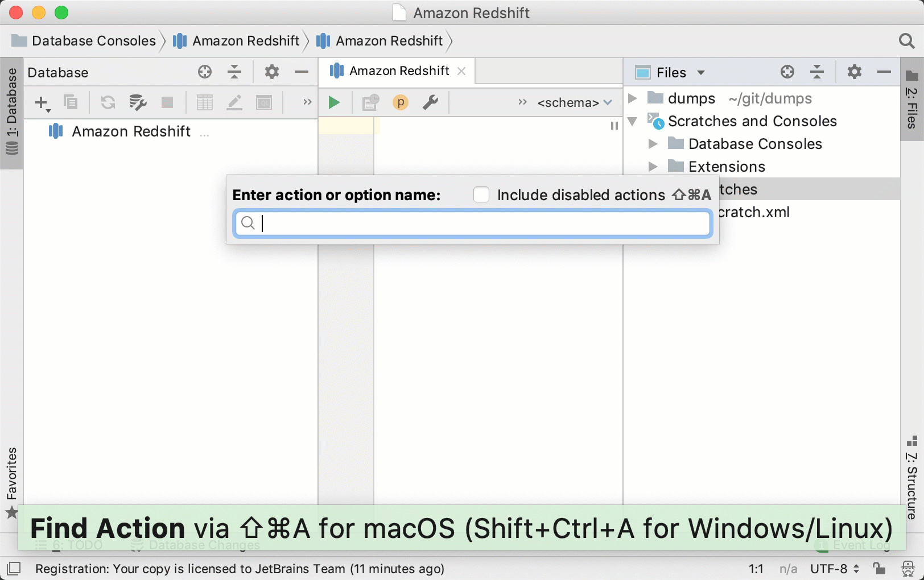Close the Amazon Redshift editor tab
Screen dimensions: 924x580
coord(461,71)
